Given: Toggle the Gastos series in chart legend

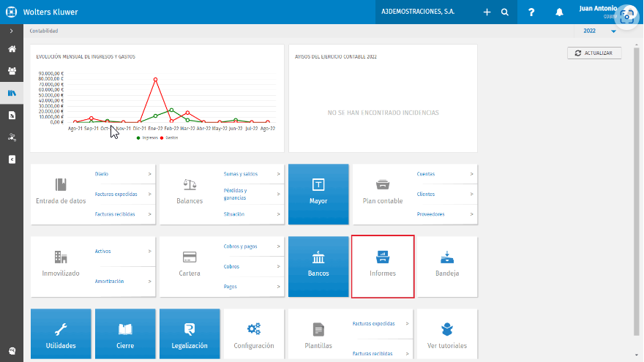Looking at the screenshot, I should pyautogui.click(x=169, y=138).
